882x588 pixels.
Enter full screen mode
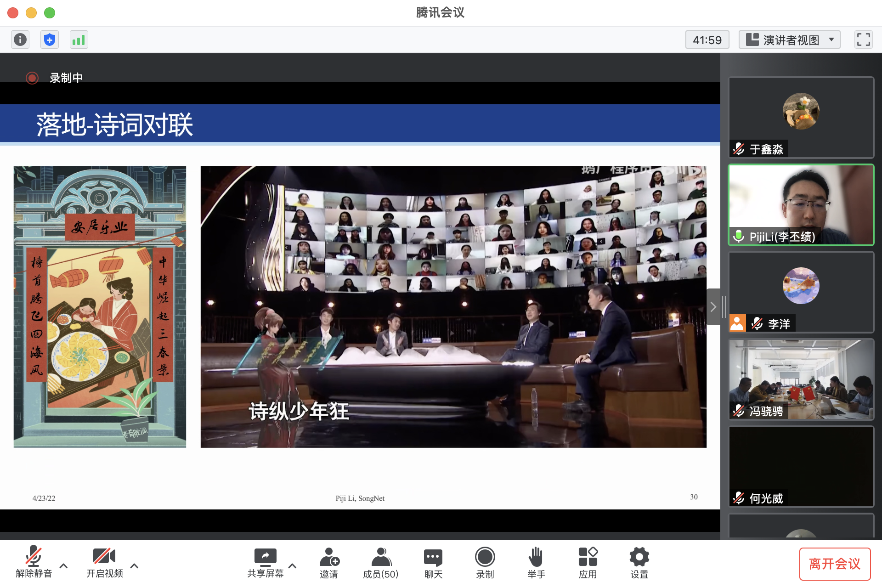point(863,40)
